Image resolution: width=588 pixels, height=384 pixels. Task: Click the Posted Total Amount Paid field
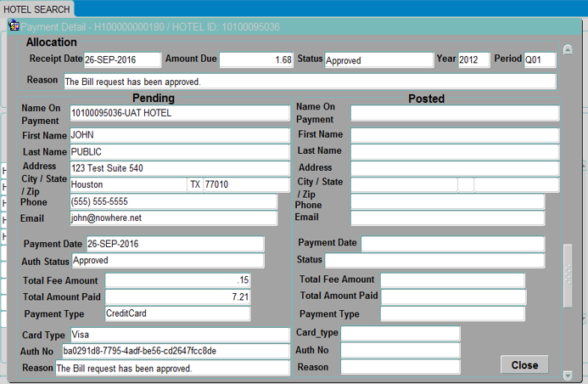coord(453,296)
